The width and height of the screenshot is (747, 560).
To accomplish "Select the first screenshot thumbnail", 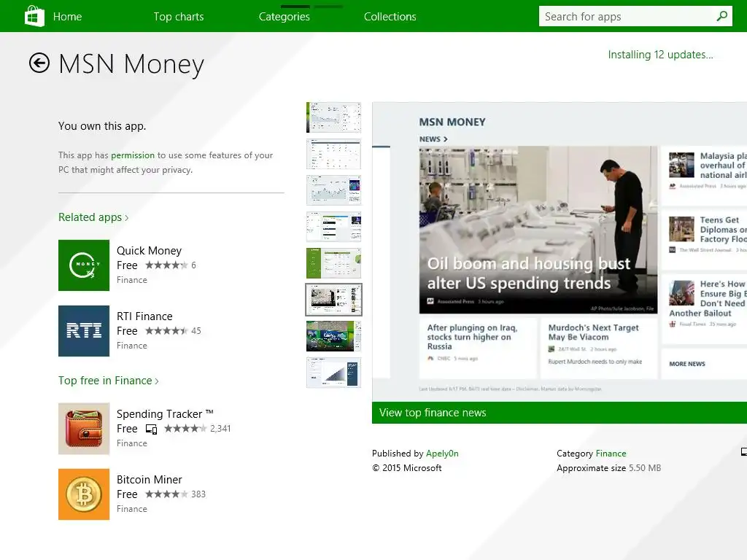I will pyautogui.click(x=333, y=117).
